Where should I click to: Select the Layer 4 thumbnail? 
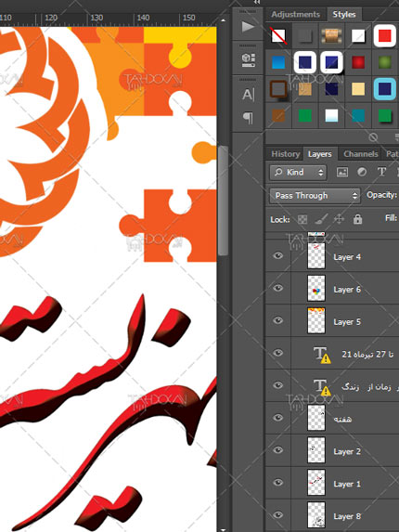pos(315,255)
